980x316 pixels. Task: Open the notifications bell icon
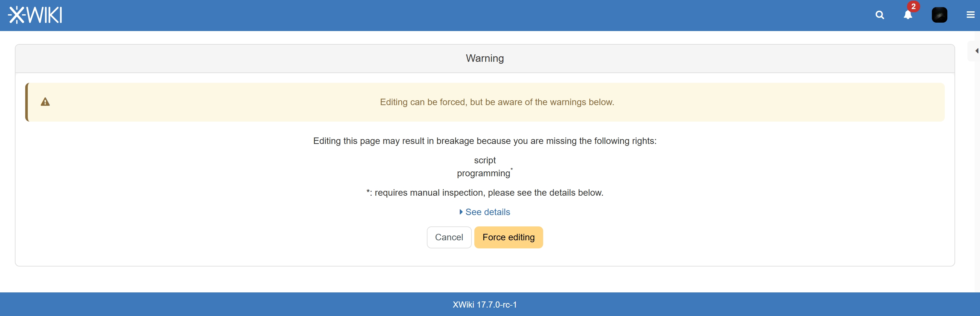coord(908,15)
